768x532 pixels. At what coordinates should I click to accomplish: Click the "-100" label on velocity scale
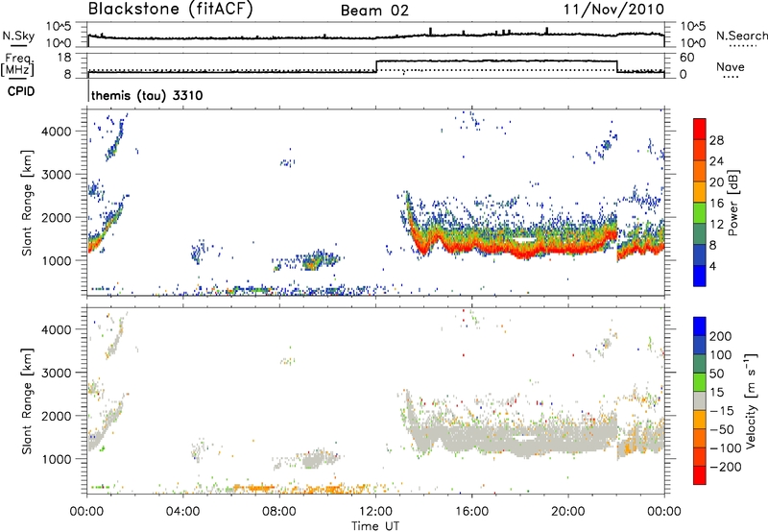[x=725, y=447]
